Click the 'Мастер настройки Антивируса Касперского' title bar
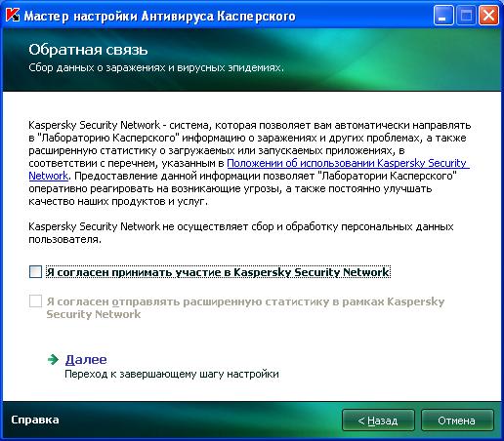This screenshot has width=504, height=441. click(159, 16)
